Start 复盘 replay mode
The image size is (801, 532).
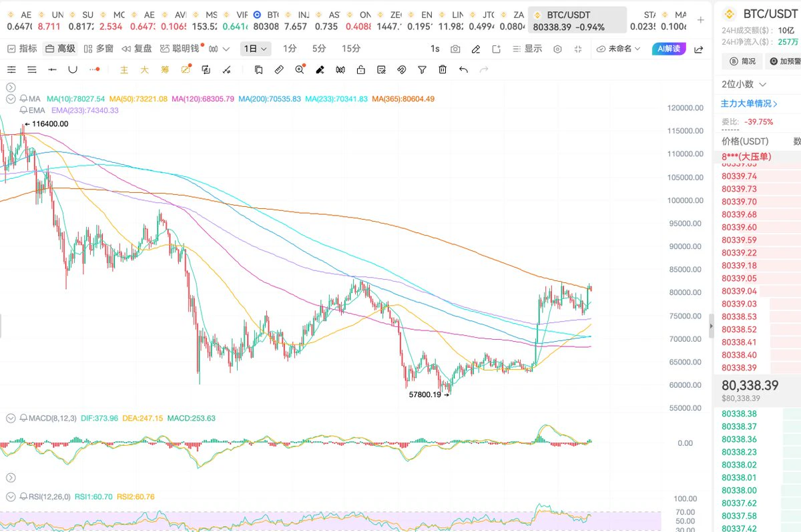point(136,49)
